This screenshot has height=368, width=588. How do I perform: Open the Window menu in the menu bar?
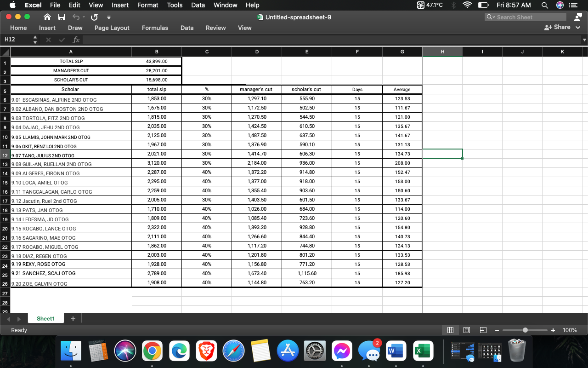[x=226, y=5]
